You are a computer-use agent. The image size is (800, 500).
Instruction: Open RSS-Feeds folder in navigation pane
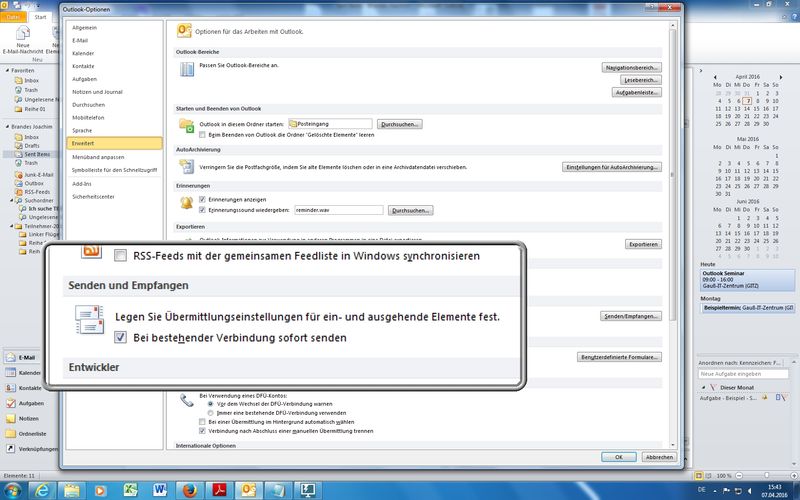coord(37,192)
